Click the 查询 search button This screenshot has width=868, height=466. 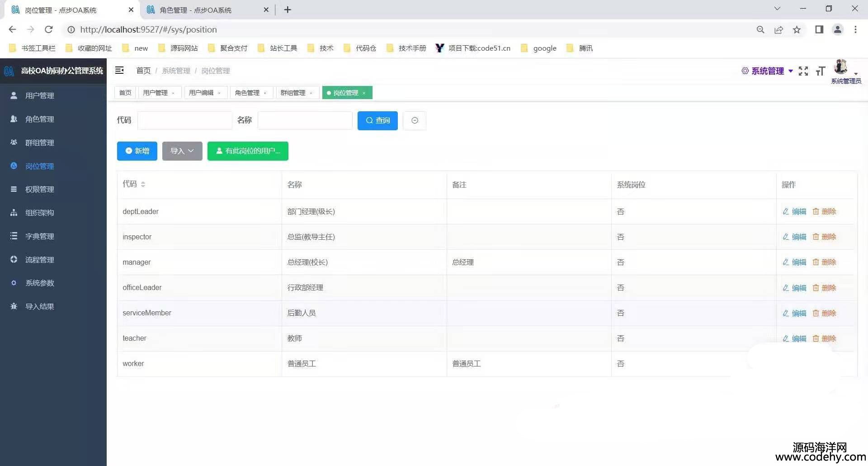coord(377,120)
